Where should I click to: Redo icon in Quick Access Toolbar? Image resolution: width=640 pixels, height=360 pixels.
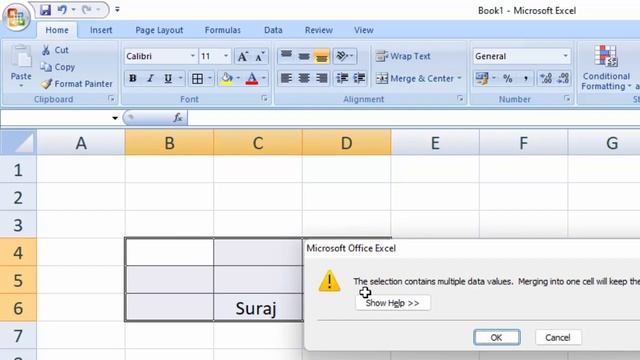(x=86, y=9)
